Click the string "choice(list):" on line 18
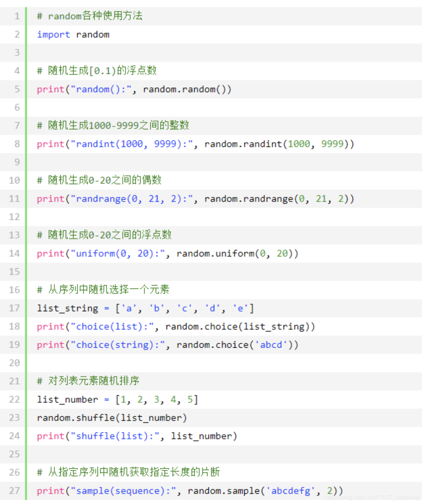 [112, 327]
